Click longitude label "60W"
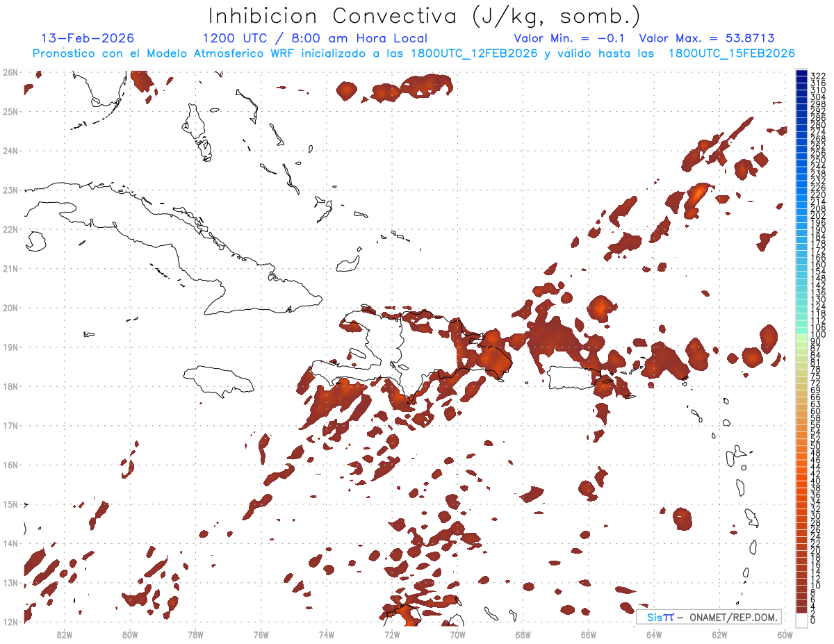The height and width of the screenshot is (644, 834). 785,634
